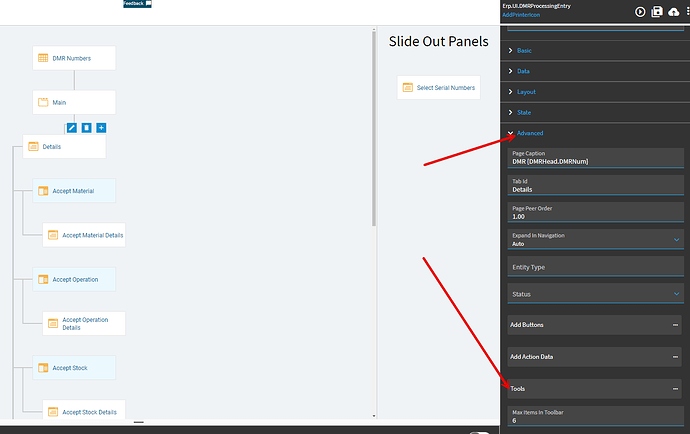Click the Main page icon
The height and width of the screenshot is (434, 690).
[x=43, y=103]
